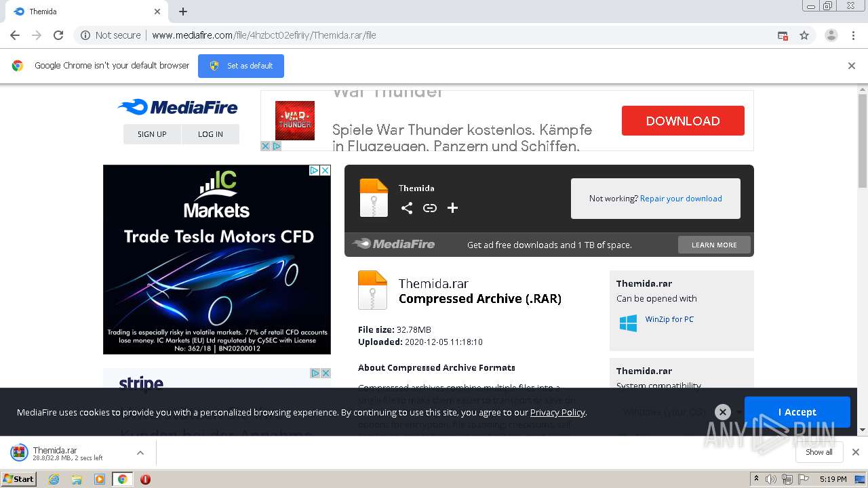Open Internet Explorer from taskbar
The image size is (868, 488).
(x=54, y=479)
